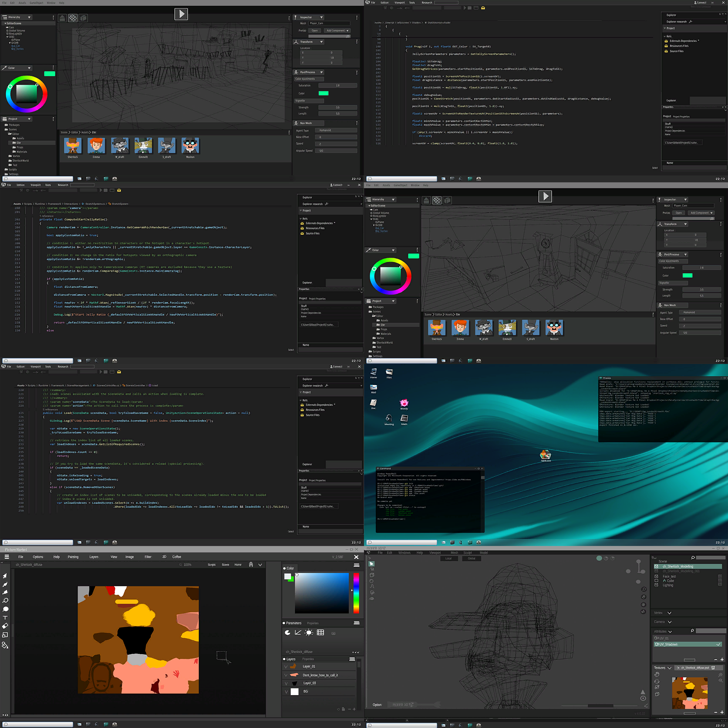728x728 pixels.
Task: Open the Textures dropdown in Mixer 3D
Action: tap(669, 668)
